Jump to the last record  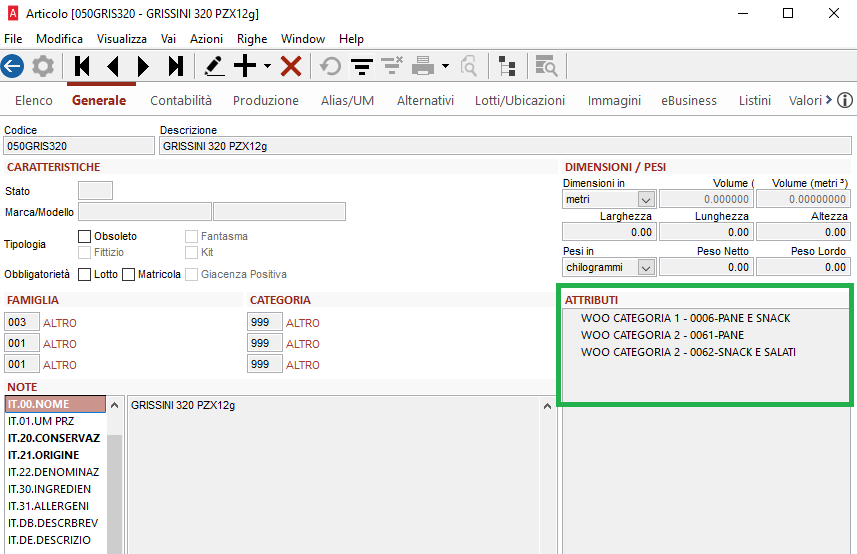point(176,66)
